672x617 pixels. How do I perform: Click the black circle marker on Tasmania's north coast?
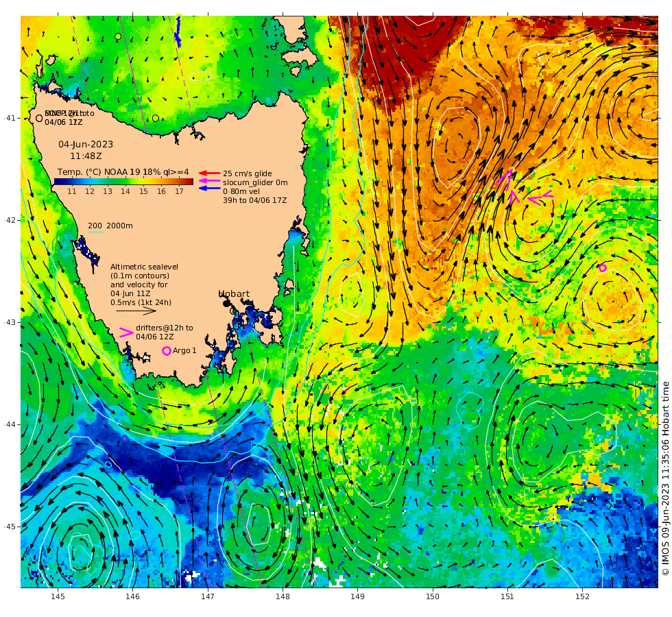(x=156, y=118)
